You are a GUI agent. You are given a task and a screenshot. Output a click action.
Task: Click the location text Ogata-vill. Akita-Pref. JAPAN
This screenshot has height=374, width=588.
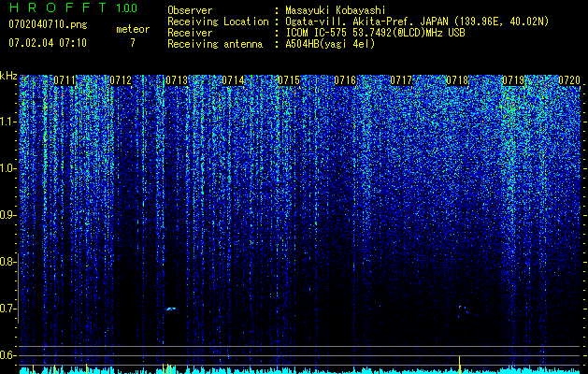pyautogui.click(x=366, y=22)
